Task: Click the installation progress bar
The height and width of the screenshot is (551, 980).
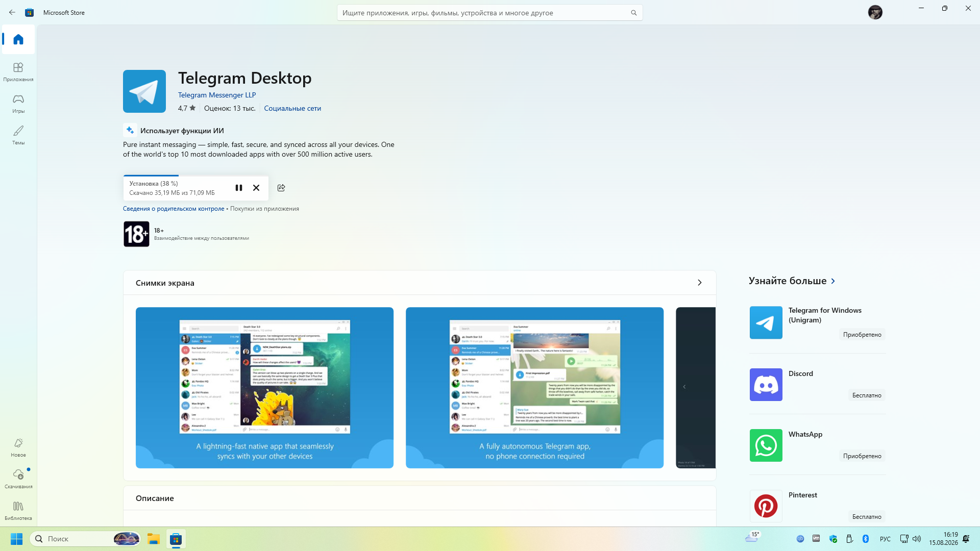Action: pos(196,176)
